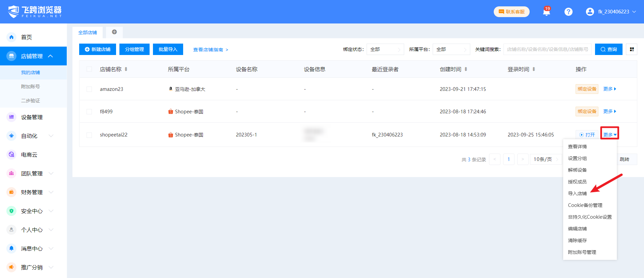Screen dimensions: 644x278
Task: Click the notification bell icon
Action: (x=546, y=12)
